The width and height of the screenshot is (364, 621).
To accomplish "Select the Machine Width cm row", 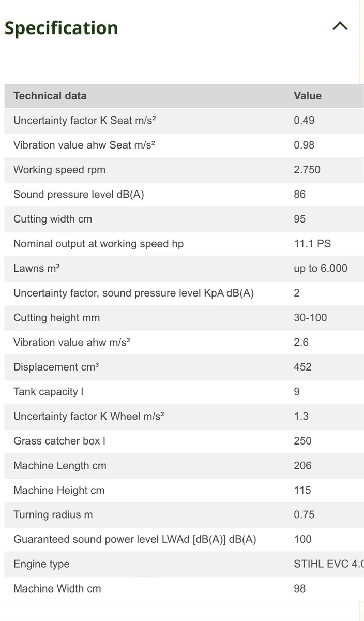I will coord(184,588).
